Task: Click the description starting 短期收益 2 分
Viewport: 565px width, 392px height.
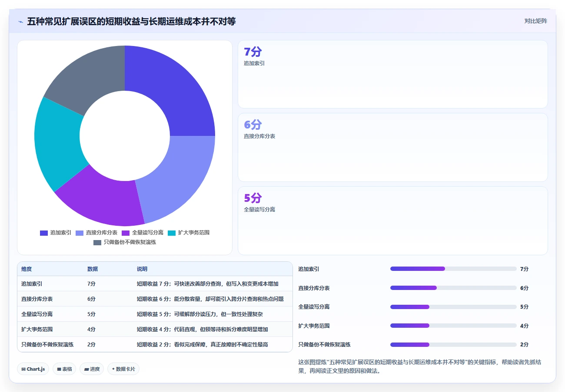Action: point(203,345)
